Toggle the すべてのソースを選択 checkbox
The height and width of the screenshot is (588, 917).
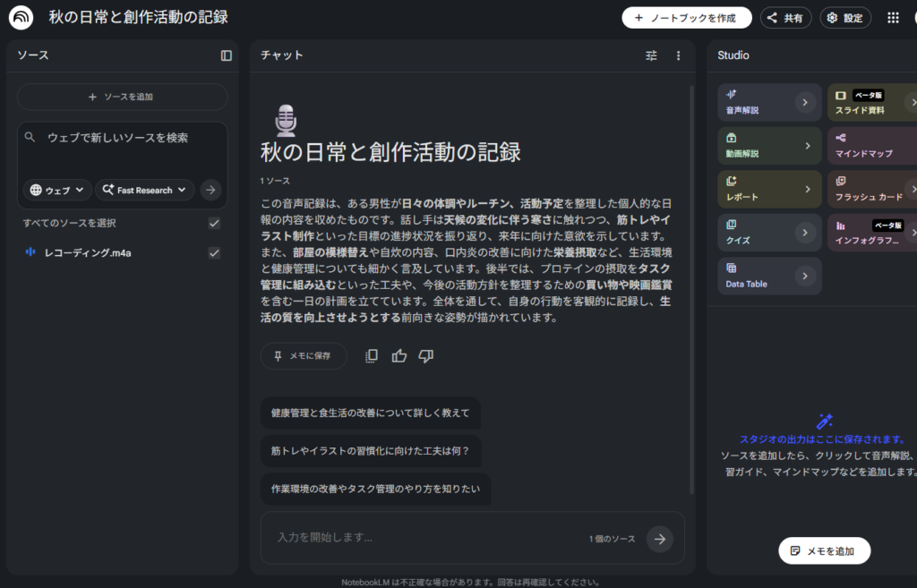pyautogui.click(x=214, y=223)
